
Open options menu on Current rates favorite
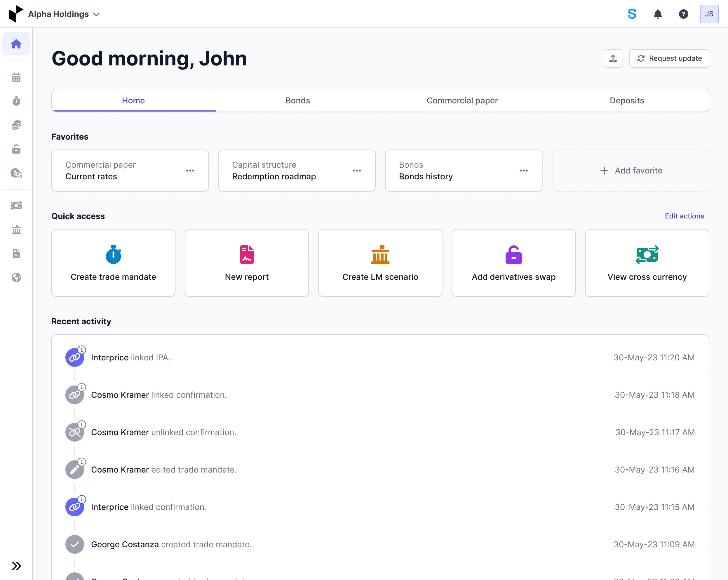[x=190, y=171]
